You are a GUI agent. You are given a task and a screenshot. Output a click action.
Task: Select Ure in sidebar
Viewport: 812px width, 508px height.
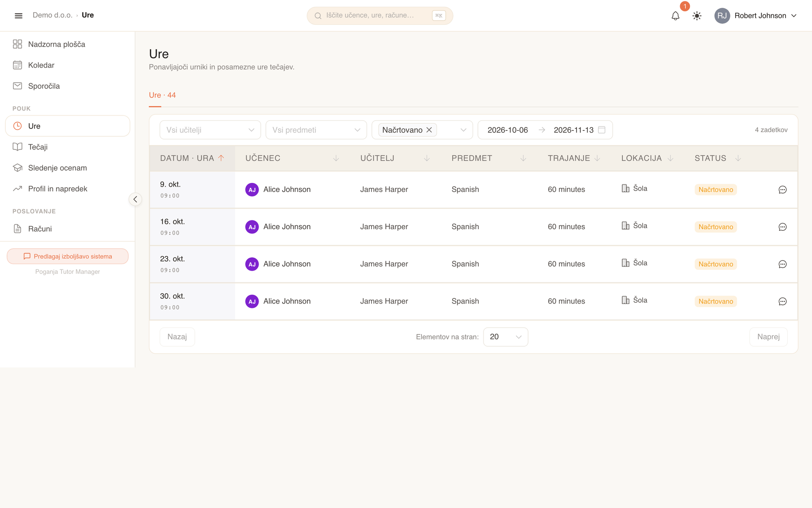pyautogui.click(x=67, y=126)
